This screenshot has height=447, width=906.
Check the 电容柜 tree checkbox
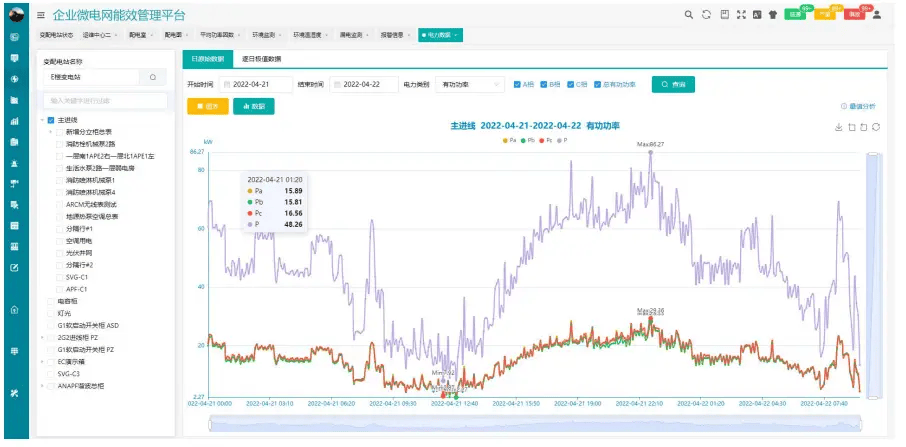tap(51, 300)
